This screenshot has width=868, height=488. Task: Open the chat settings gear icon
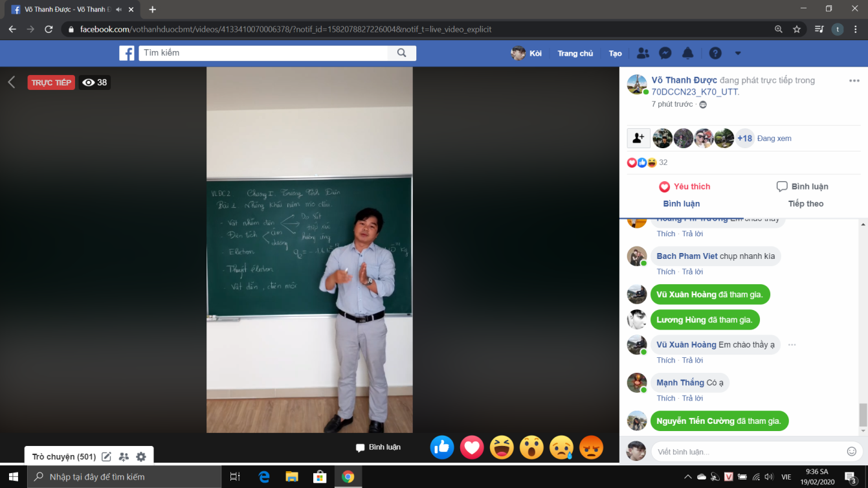click(141, 457)
